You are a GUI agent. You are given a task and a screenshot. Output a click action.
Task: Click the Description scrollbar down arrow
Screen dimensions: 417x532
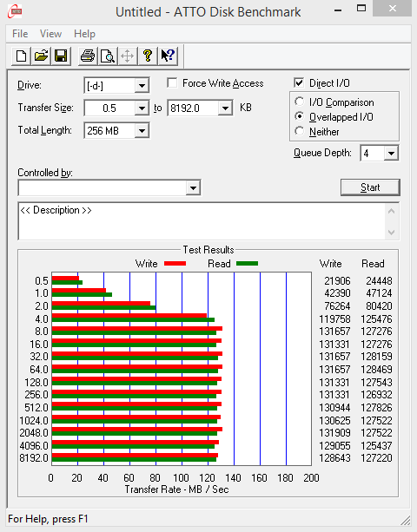(x=391, y=233)
